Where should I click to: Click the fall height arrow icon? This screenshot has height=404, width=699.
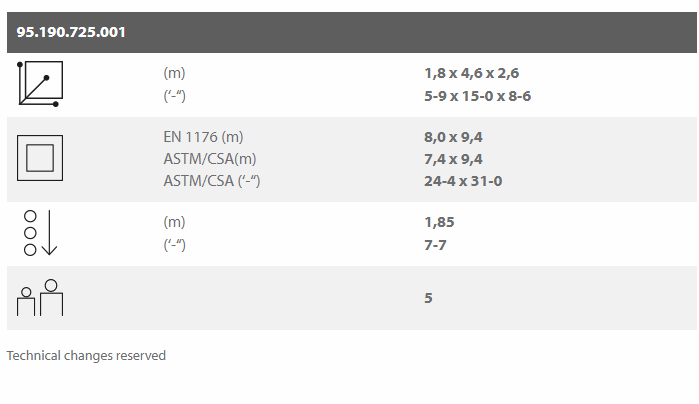(40, 233)
